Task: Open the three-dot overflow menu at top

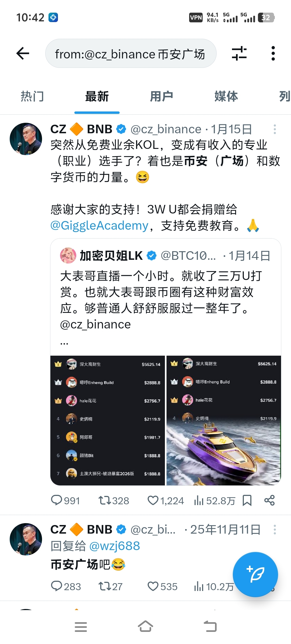Action: click(x=273, y=53)
